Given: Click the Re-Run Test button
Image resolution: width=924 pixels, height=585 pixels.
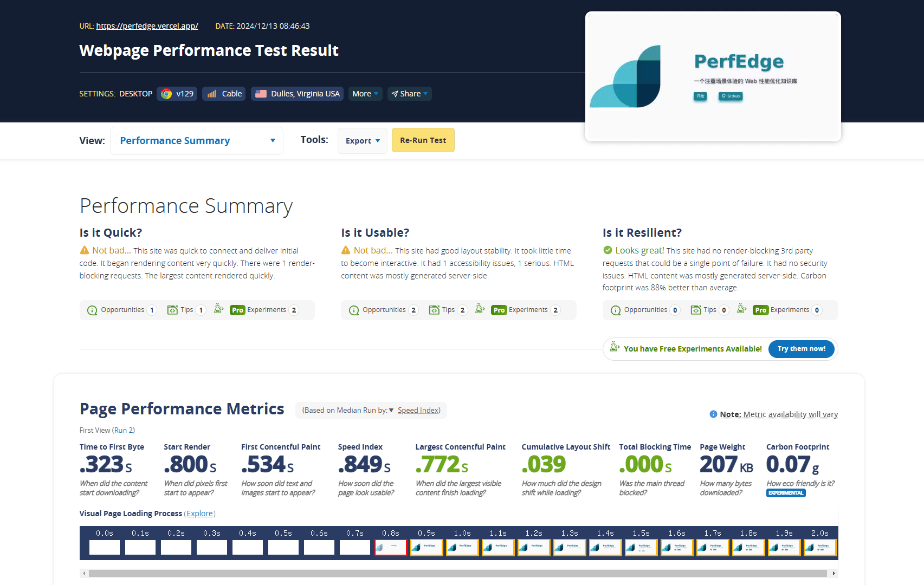Looking at the screenshot, I should [423, 140].
